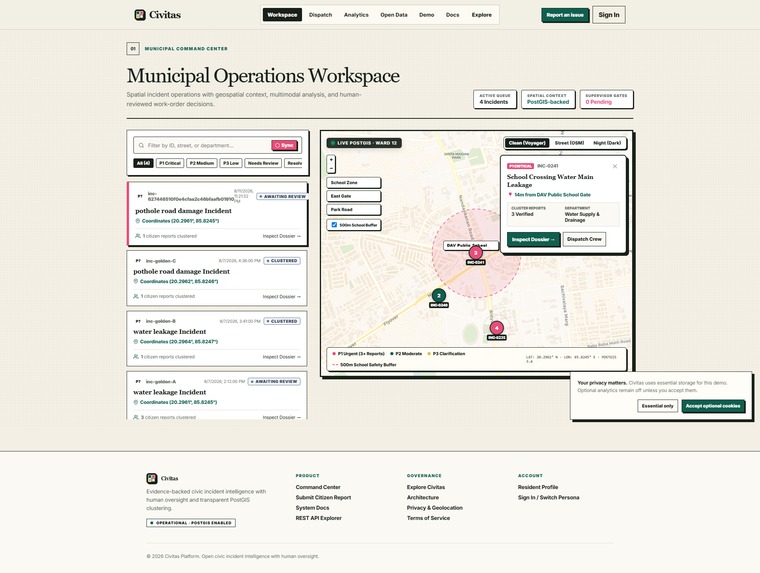This screenshot has width=760, height=573.
Task: Open Inspect Dossier on inc-golden-B card
Action: tap(282, 357)
